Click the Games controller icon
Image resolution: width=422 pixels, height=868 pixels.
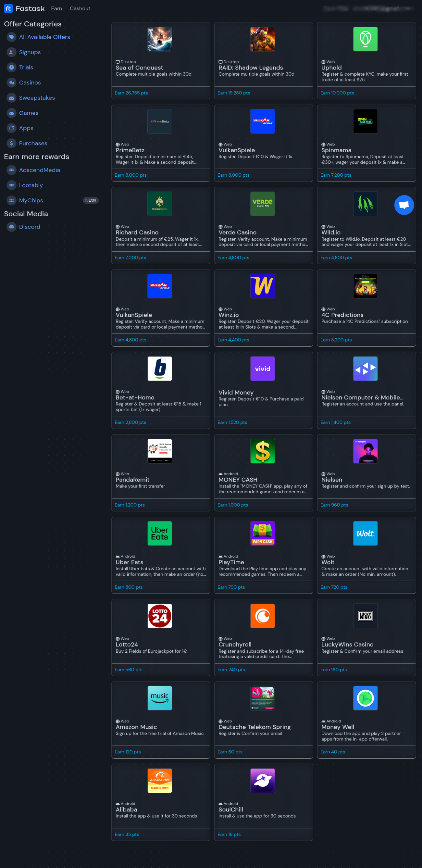click(12, 113)
